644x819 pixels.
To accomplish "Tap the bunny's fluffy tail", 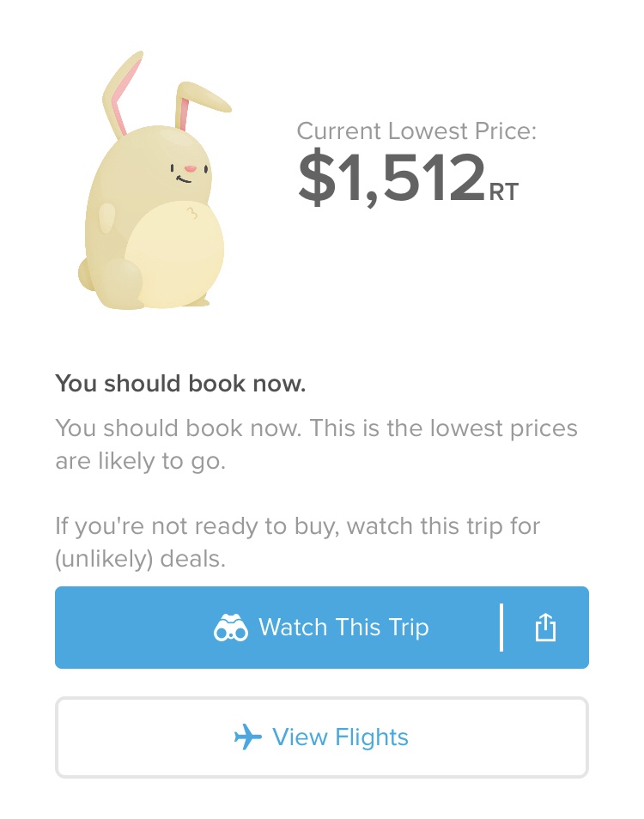I will [84, 273].
